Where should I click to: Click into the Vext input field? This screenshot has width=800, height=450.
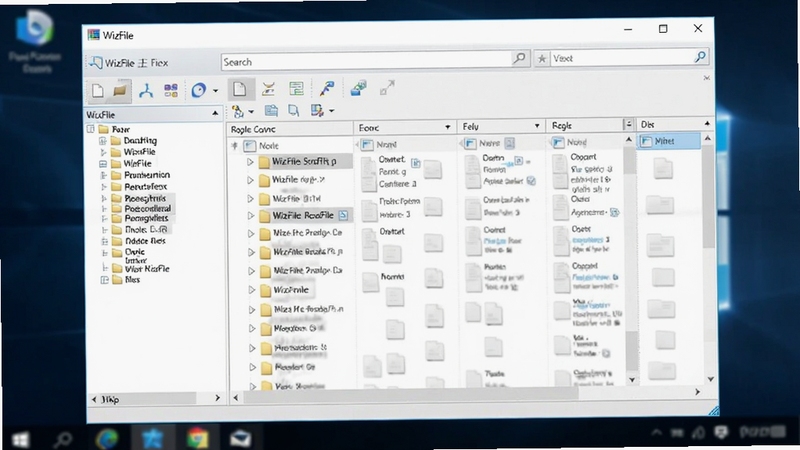point(622,58)
